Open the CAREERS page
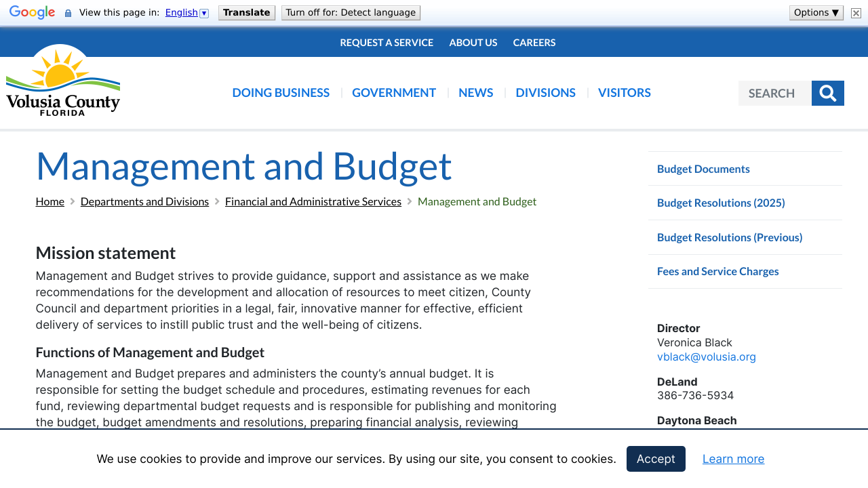 coord(534,42)
